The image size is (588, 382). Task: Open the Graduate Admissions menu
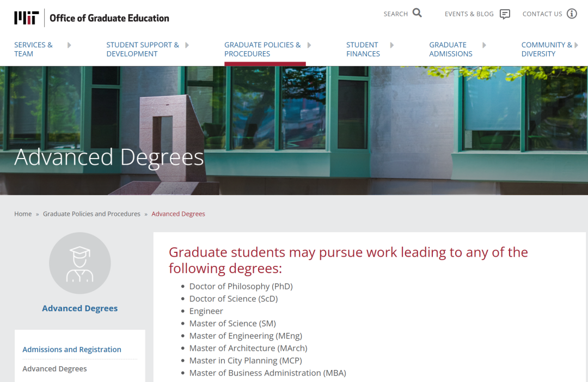450,49
